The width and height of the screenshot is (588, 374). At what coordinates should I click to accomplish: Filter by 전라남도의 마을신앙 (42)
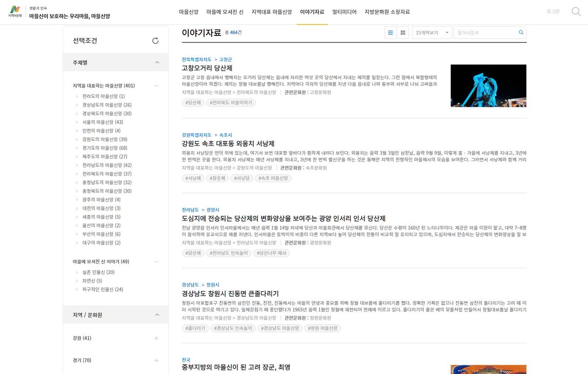107,165
